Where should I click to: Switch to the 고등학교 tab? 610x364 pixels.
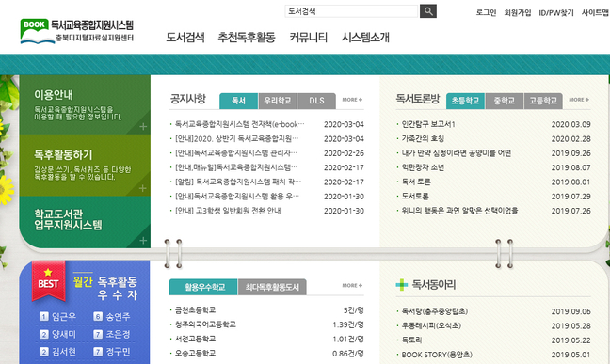[x=543, y=101]
